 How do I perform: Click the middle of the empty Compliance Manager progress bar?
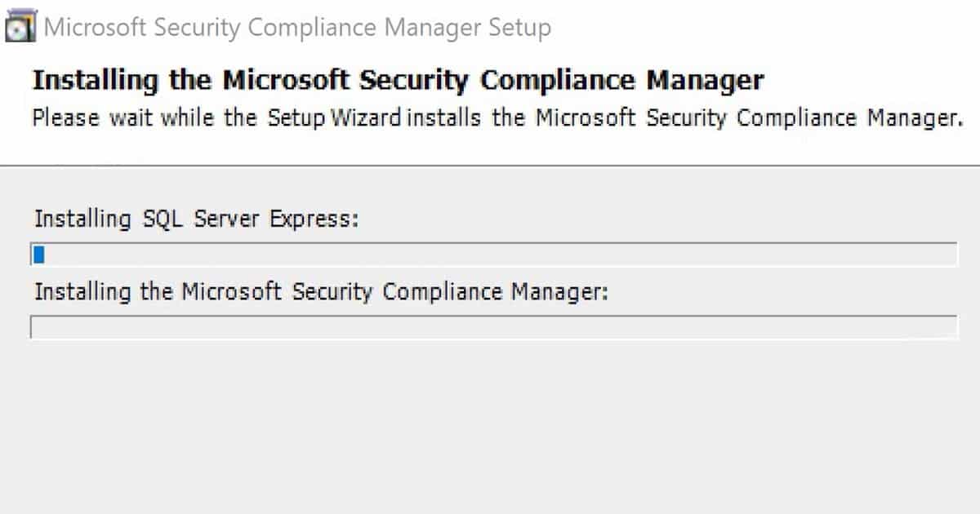(493, 327)
